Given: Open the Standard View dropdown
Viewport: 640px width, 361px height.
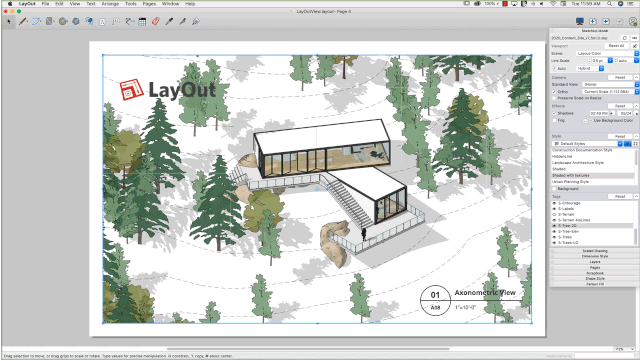Looking at the screenshot, I should pos(610,85).
